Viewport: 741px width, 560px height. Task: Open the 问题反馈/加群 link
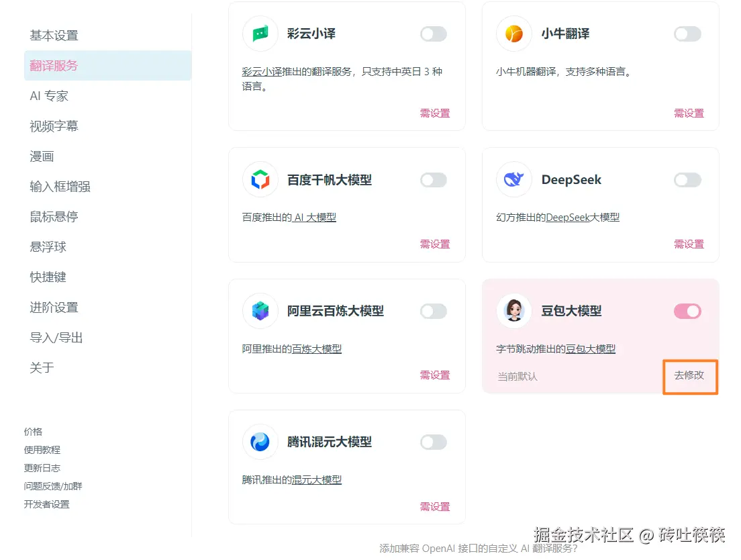coord(53,486)
